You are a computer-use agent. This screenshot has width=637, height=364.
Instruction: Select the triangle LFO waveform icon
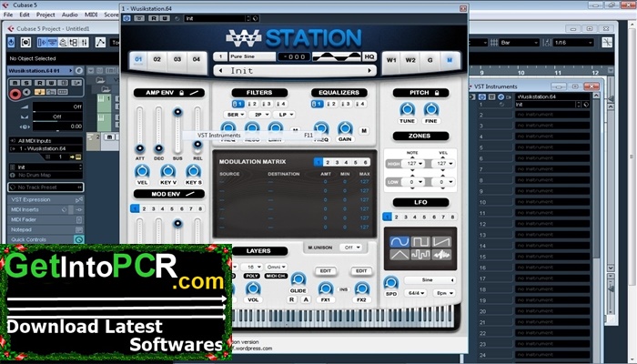coord(399,255)
